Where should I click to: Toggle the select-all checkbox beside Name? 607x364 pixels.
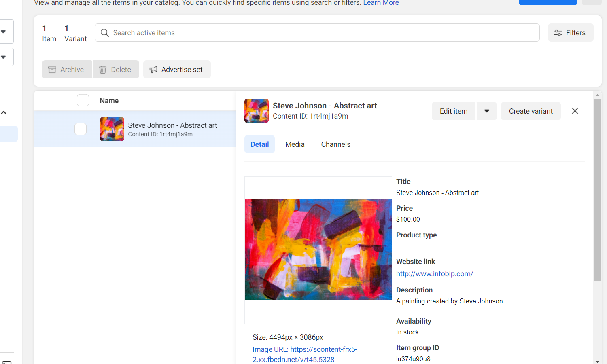point(83,100)
